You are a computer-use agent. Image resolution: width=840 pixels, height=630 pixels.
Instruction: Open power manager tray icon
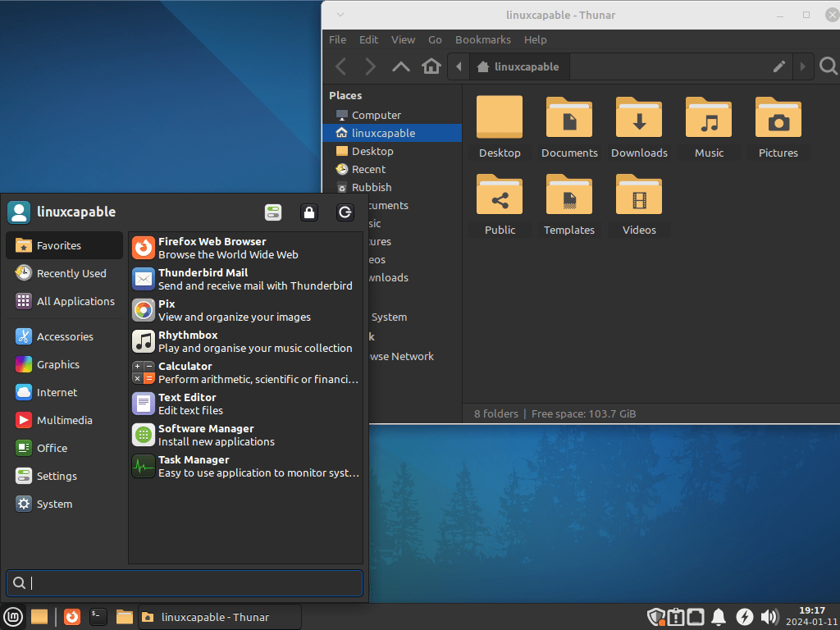click(744, 617)
